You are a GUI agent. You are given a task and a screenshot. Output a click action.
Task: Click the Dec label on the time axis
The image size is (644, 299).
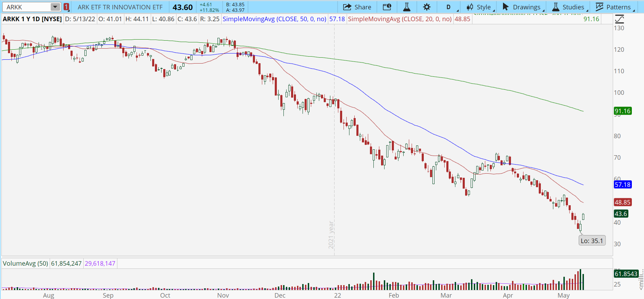coord(280,296)
